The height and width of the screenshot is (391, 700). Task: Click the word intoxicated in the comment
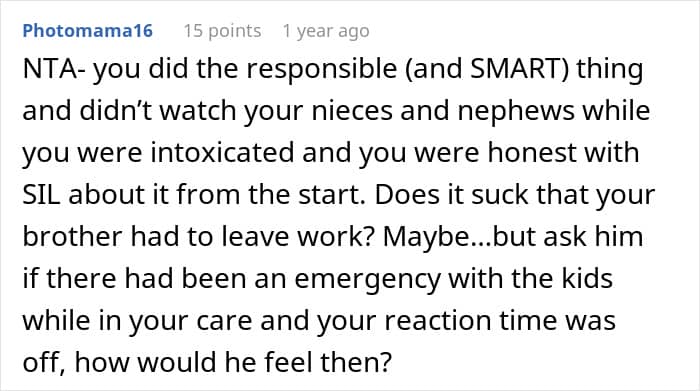(x=222, y=153)
